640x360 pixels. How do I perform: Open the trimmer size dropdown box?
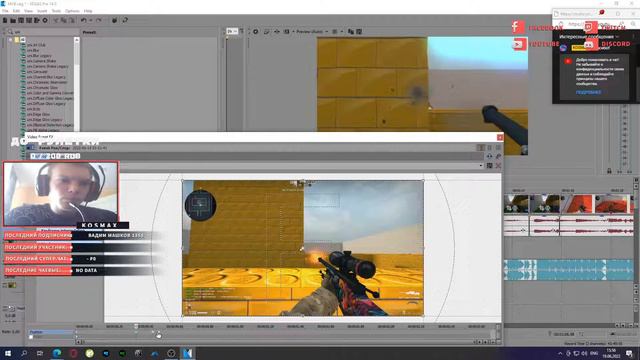click(232, 31)
